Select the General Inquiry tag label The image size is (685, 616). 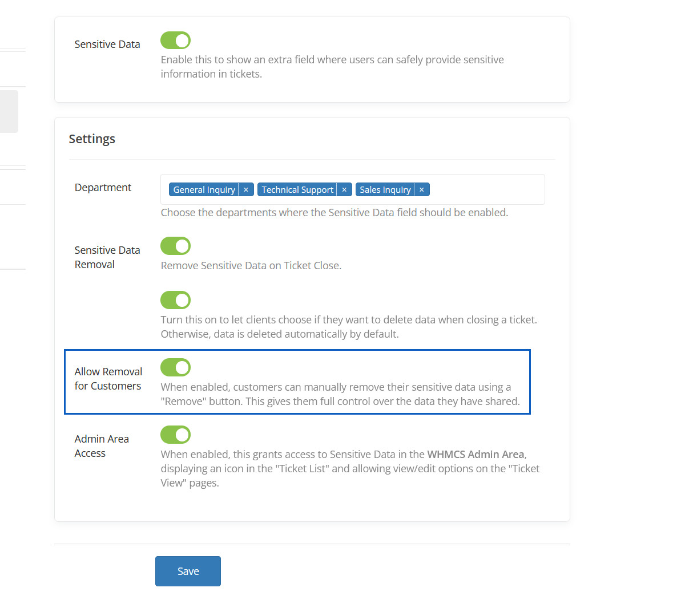[x=204, y=190]
